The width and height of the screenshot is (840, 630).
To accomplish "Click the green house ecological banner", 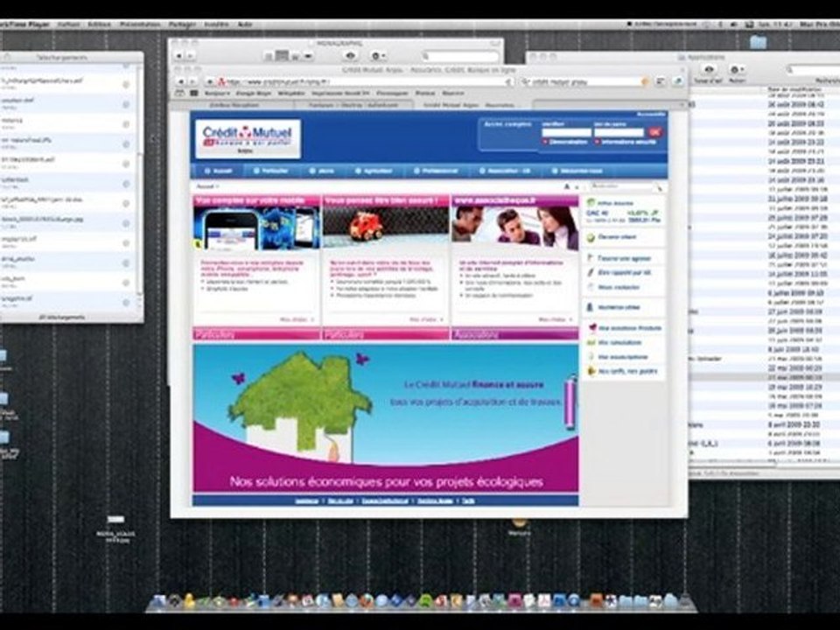I will coord(385,418).
